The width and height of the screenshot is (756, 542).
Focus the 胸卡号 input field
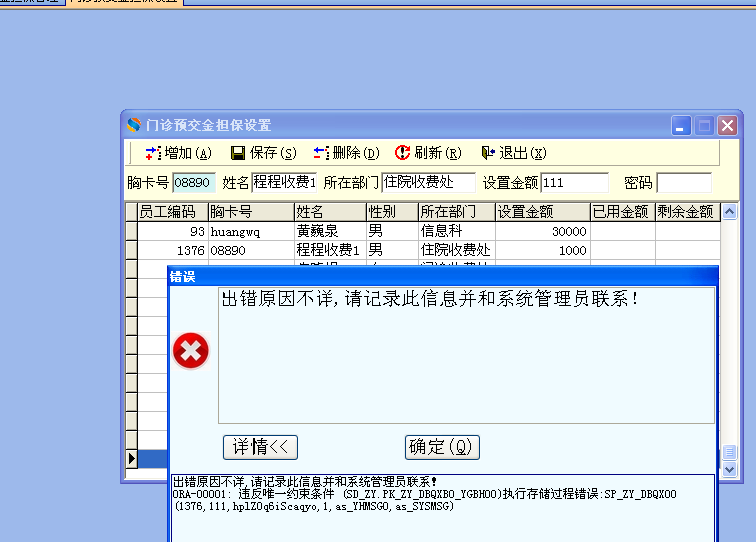(194, 183)
